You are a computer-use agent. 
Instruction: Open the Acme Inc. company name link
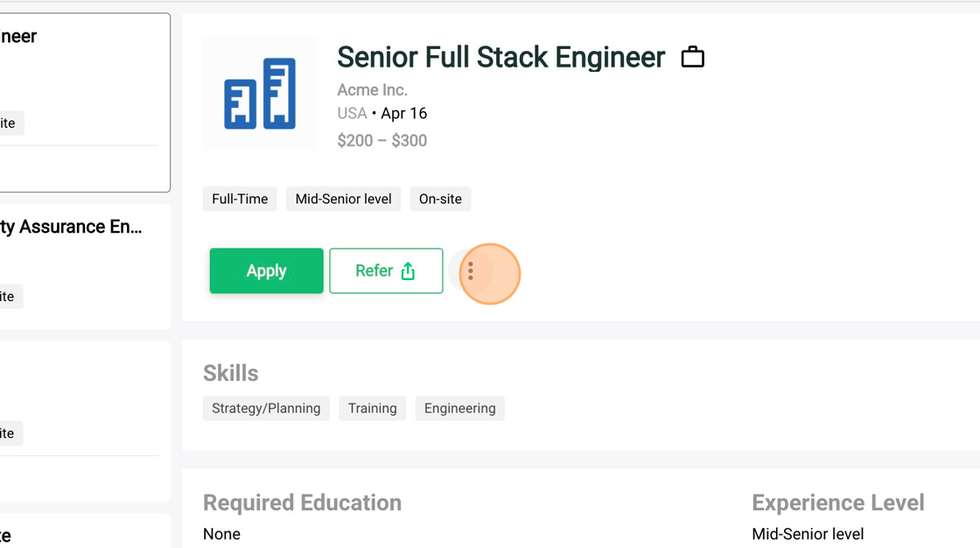click(x=372, y=90)
